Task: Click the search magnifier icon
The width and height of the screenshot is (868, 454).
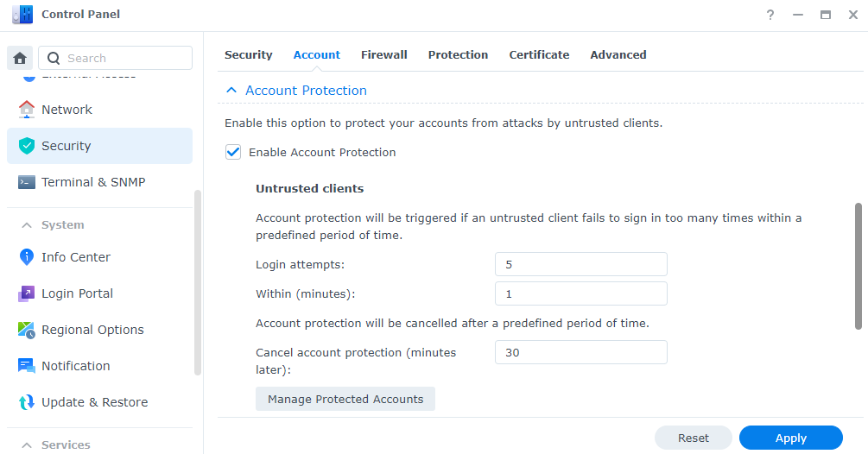Action: (54, 58)
